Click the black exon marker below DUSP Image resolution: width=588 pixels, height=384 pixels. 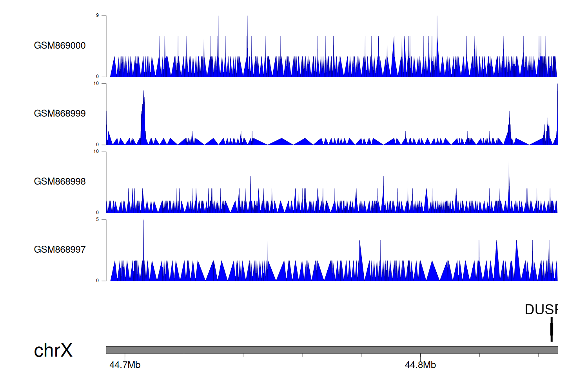[552, 330]
